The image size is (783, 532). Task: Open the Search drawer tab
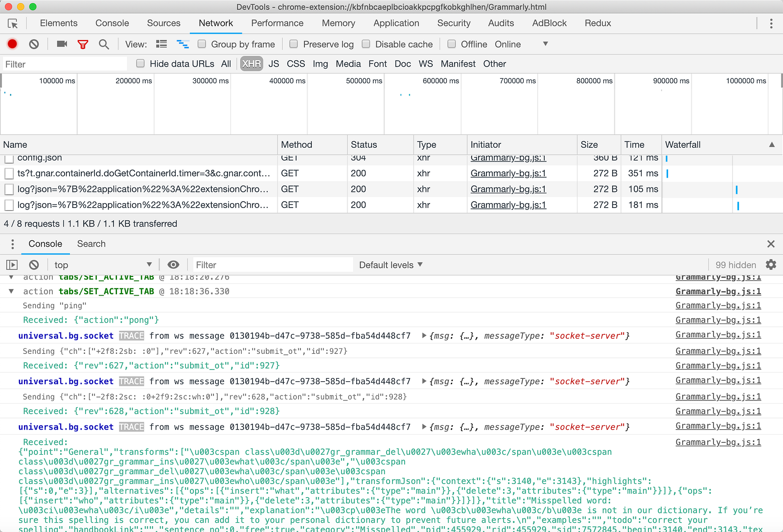click(x=91, y=244)
